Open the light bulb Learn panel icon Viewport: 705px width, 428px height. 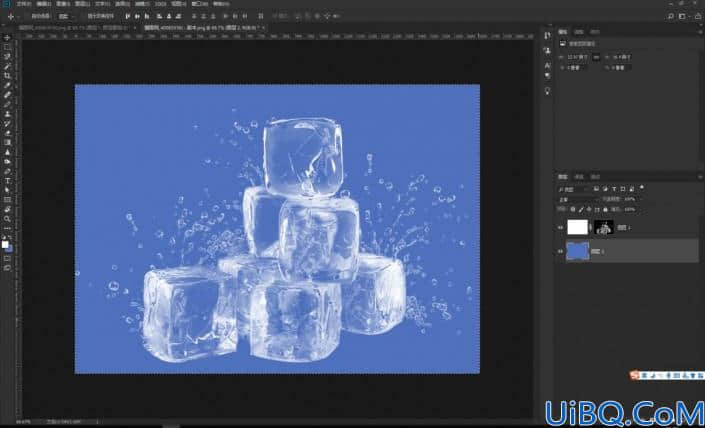547,91
